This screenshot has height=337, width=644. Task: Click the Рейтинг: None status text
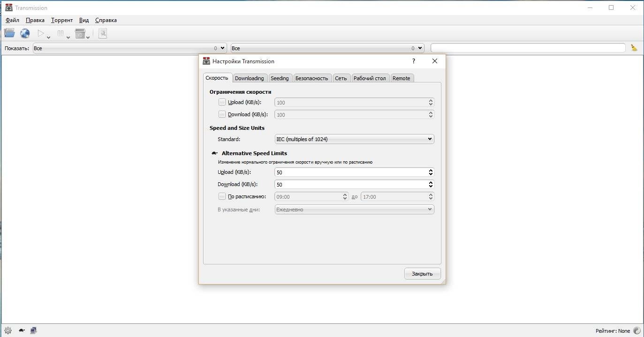613,331
